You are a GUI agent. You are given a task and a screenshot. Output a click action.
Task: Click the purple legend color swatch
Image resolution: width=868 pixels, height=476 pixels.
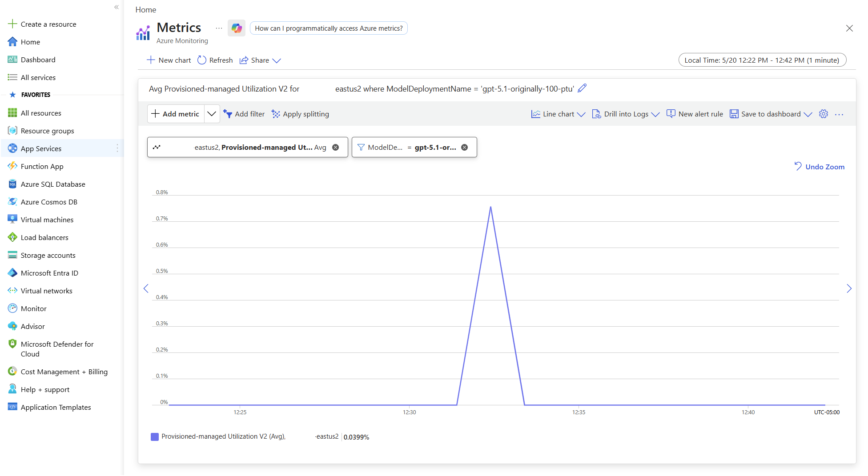(155, 437)
